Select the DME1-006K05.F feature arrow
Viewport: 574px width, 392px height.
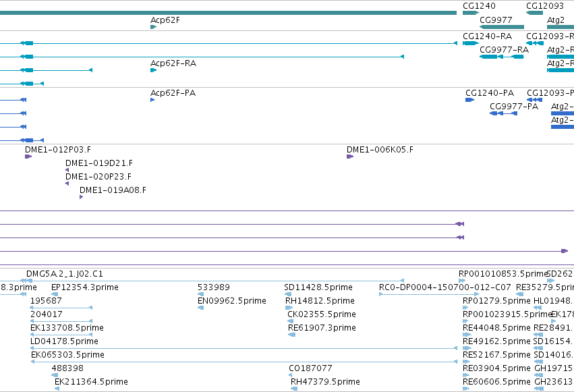pyautogui.click(x=350, y=157)
